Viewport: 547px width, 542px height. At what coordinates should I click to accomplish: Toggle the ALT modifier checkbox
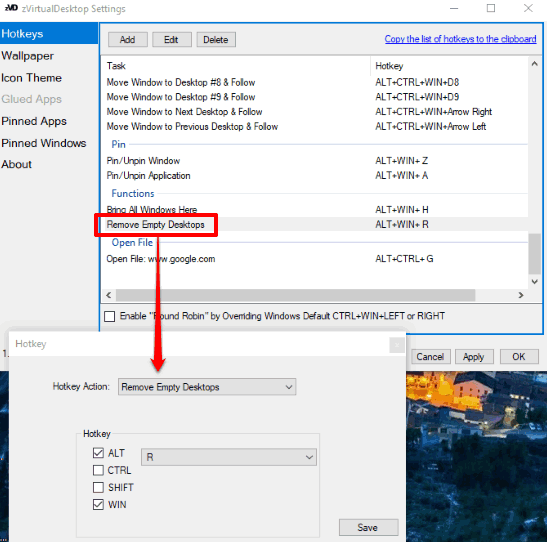[98, 453]
